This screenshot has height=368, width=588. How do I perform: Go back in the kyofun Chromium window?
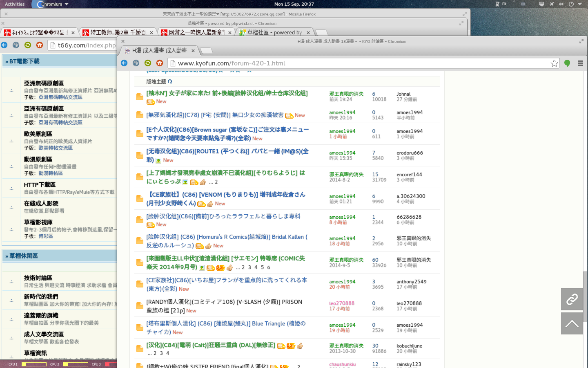124,63
